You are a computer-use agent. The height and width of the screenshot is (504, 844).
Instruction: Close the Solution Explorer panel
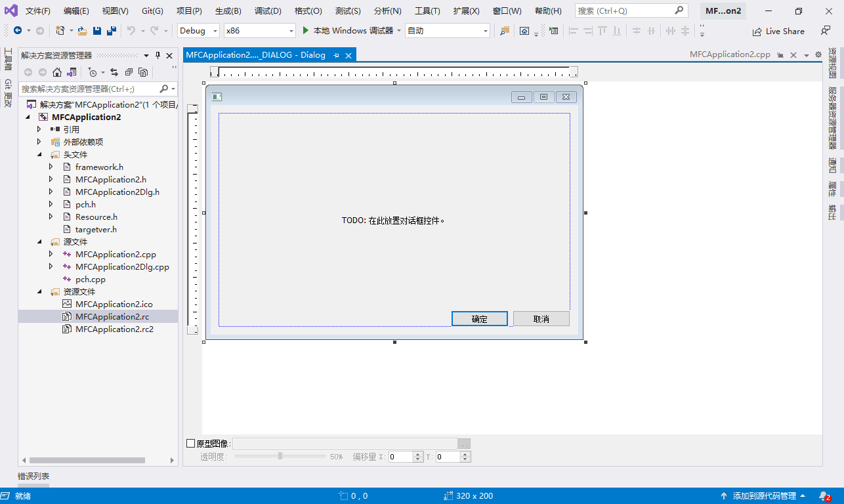pos(169,56)
